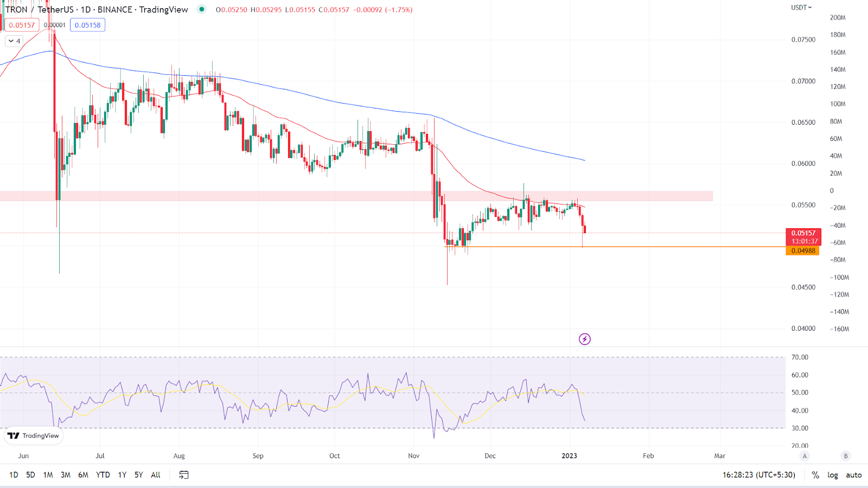Select the YTD time range
The width and height of the screenshot is (868, 488).
[x=103, y=475]
